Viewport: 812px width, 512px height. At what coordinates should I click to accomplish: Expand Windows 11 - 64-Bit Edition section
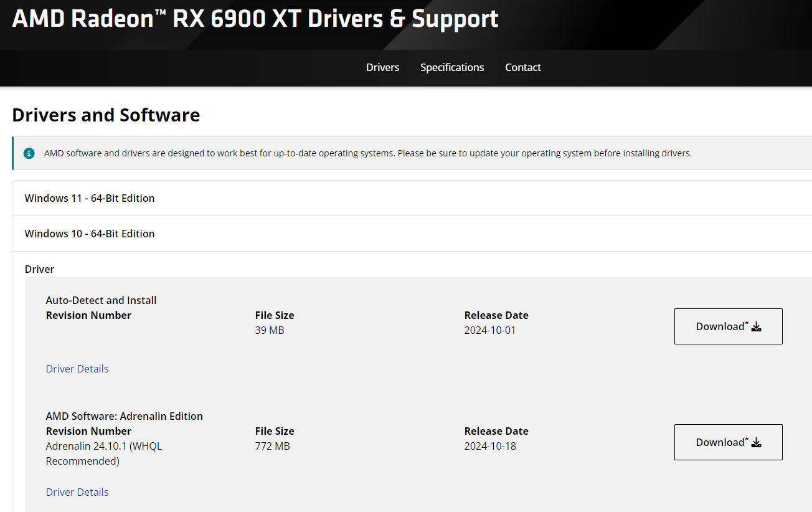(412, 198)
